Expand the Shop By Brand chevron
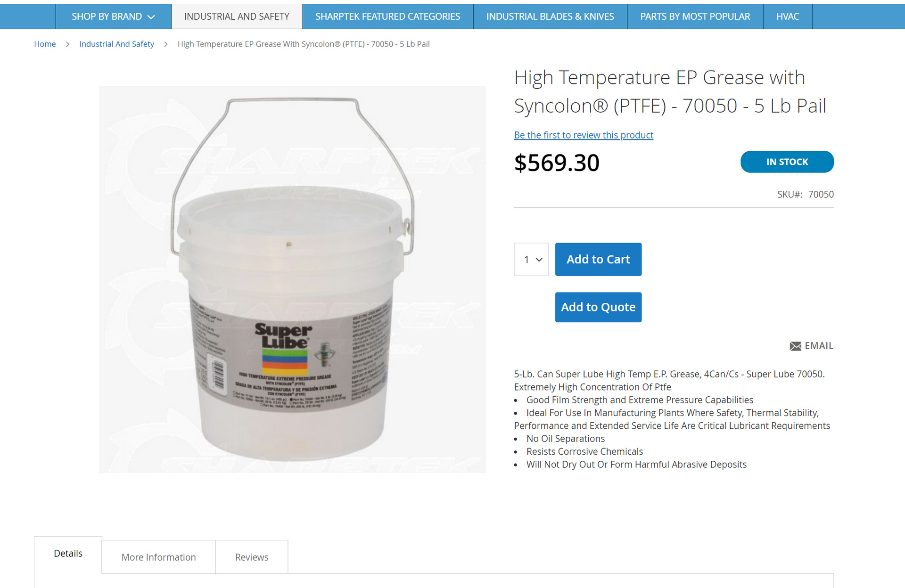905x588 pixels. [151, 17]
